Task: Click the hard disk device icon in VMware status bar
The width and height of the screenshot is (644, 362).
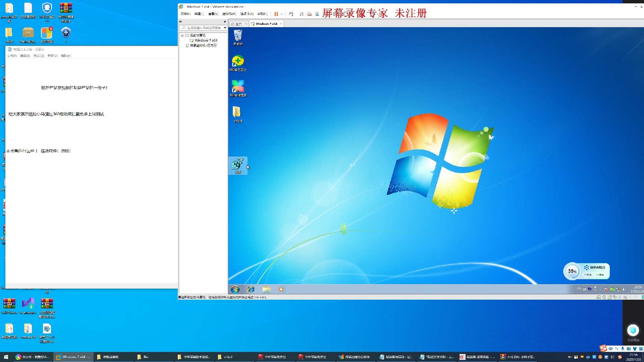Action: (599, 297)
